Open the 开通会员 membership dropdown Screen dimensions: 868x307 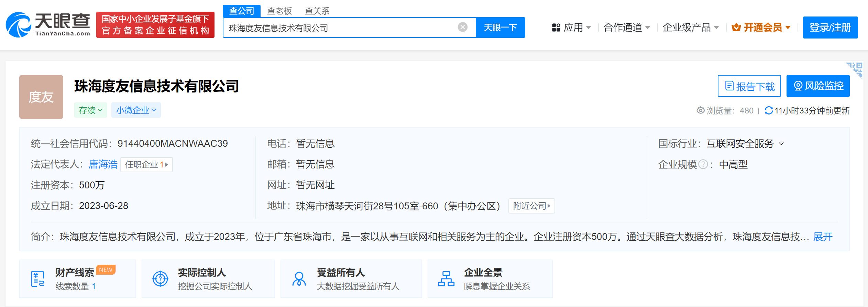point(761,27)
